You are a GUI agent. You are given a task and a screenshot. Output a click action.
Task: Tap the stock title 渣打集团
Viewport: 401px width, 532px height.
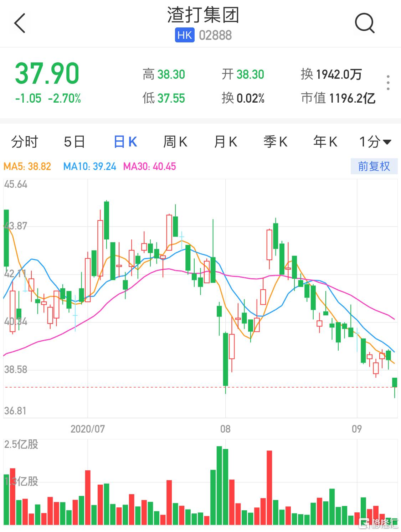pos(203,15)
